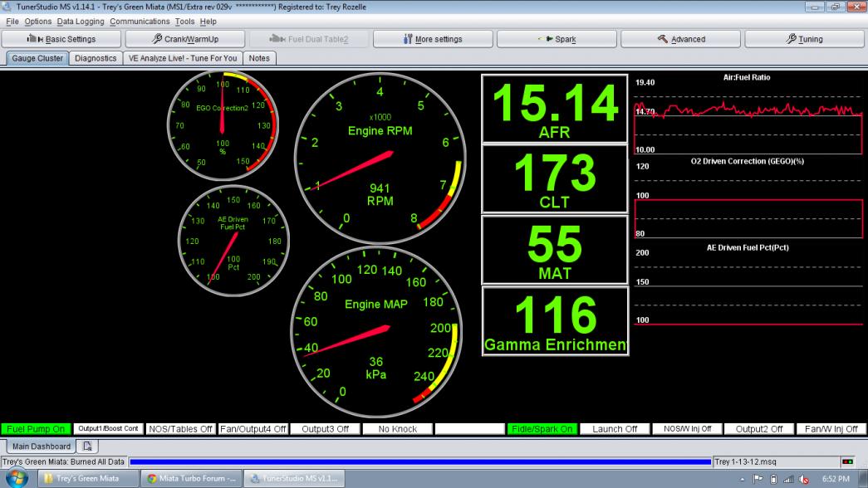Open the Communications menu
Image resolution: width=868 pixels, height=488 pixels.
pos(140,21)
